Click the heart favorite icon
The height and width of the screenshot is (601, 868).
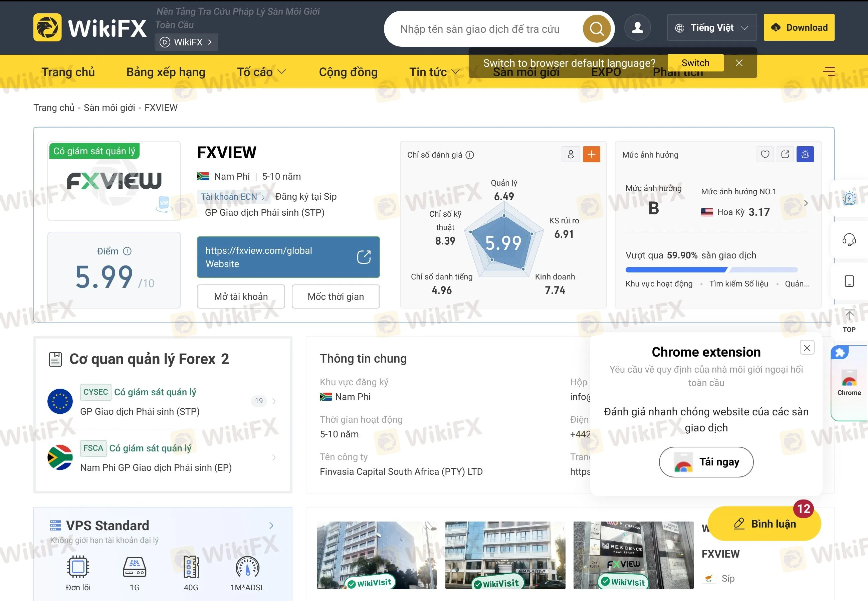tap(765, 154)
